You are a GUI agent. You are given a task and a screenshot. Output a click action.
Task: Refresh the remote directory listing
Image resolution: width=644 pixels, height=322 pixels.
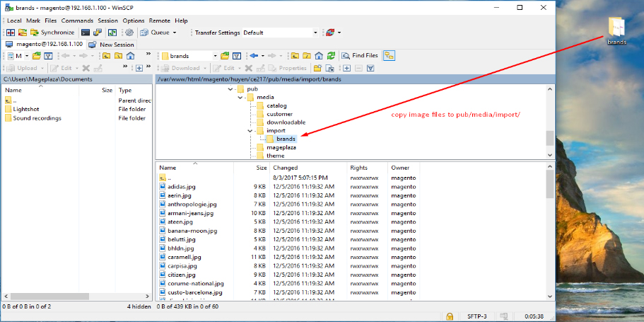point(330,55)
